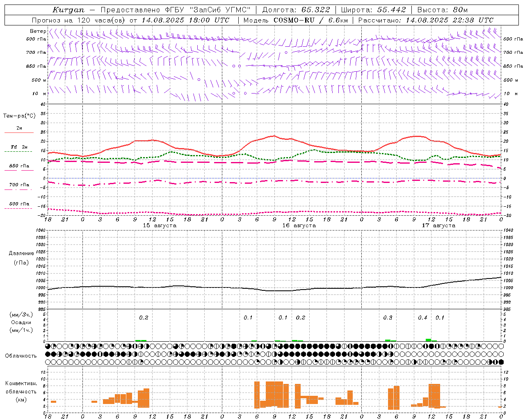Click the "16 августа" date label
This screenshot has height=420, width=525.
click(299, 226)
